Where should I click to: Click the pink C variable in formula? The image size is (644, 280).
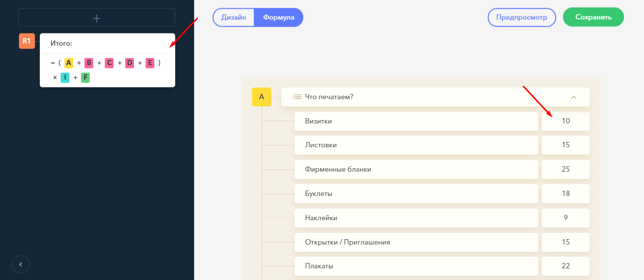click(109, 63)
